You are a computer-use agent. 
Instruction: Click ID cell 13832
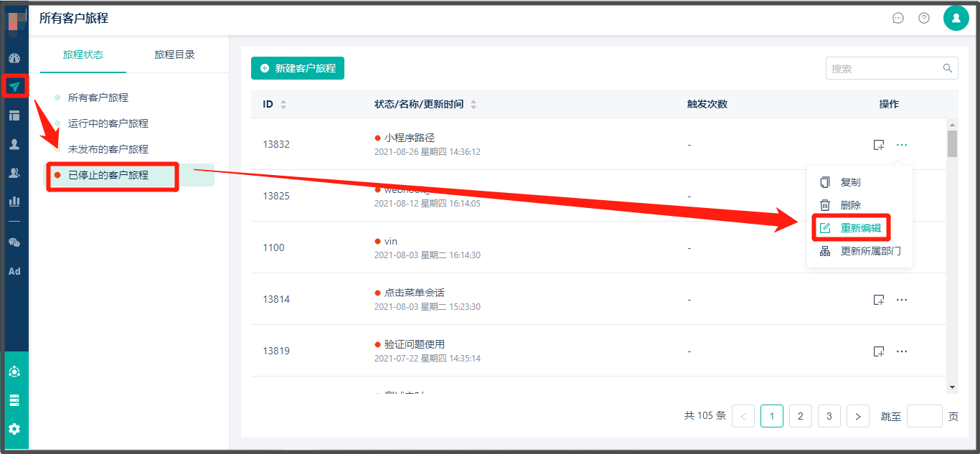click(x=276, y=144)
